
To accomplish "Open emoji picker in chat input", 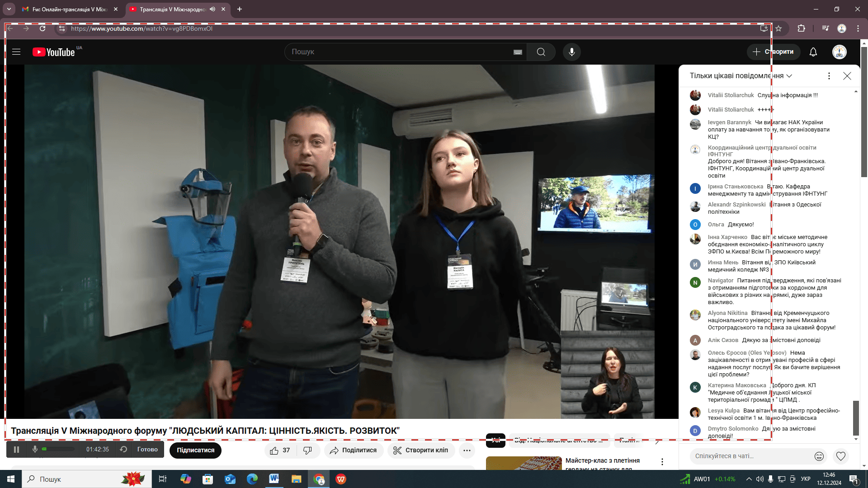I will (819, 456).
